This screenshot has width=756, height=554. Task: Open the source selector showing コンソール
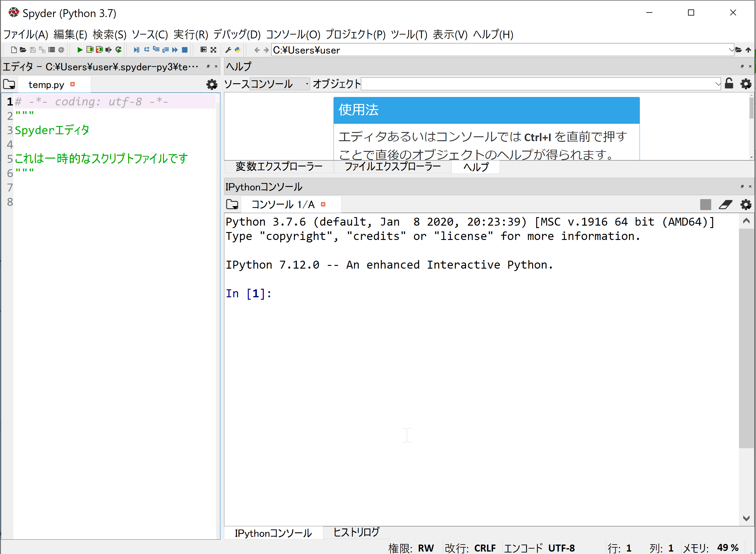pos(280,84)
